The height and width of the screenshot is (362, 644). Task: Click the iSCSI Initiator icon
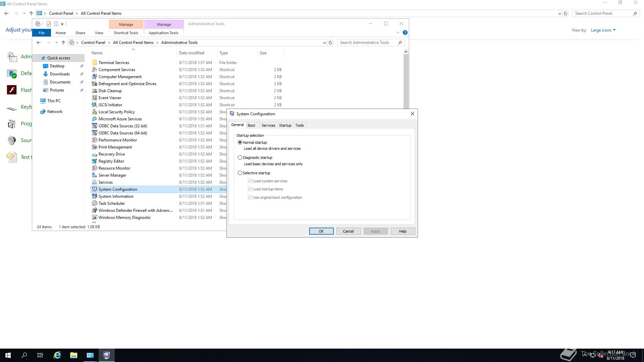tap(95, 105)
